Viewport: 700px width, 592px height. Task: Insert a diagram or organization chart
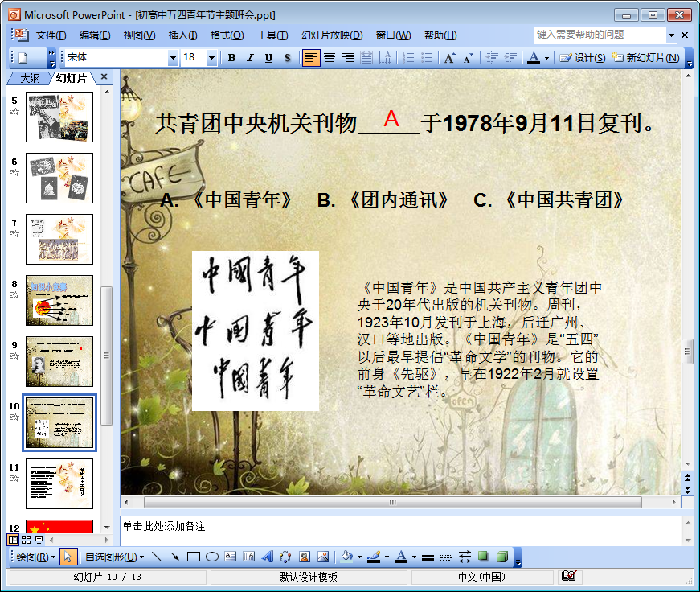(x=286, y=557)
